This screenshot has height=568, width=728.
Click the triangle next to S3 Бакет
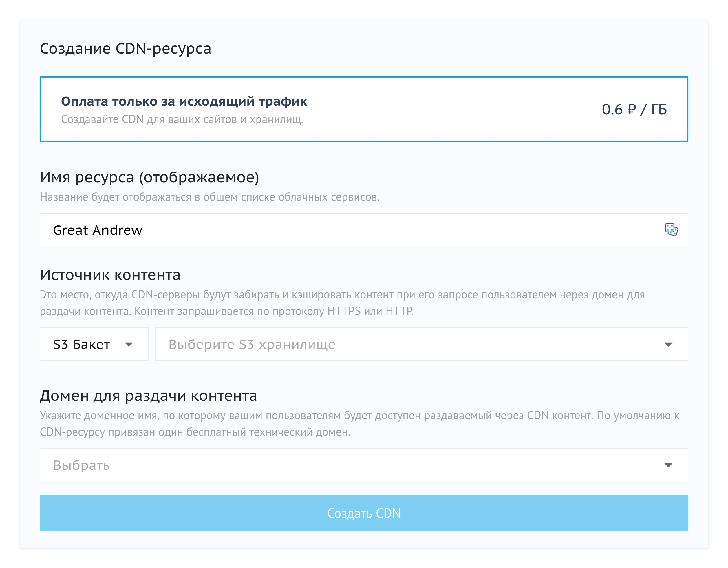[129, 344]
